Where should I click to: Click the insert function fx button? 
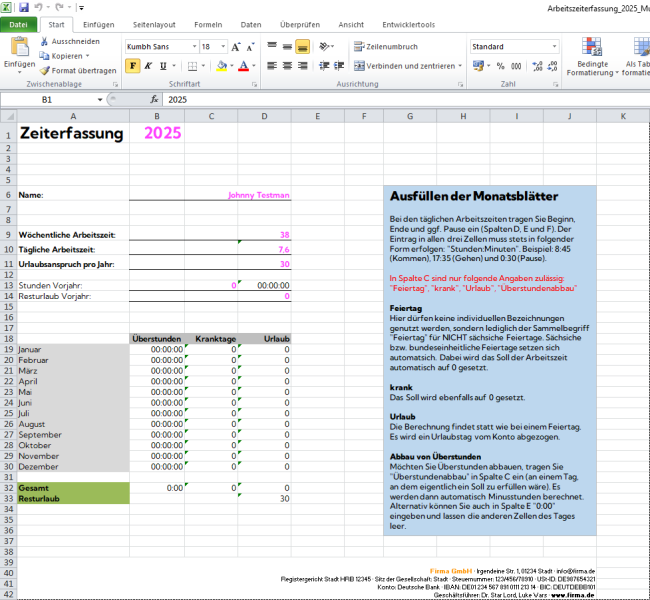click(154, 99)
